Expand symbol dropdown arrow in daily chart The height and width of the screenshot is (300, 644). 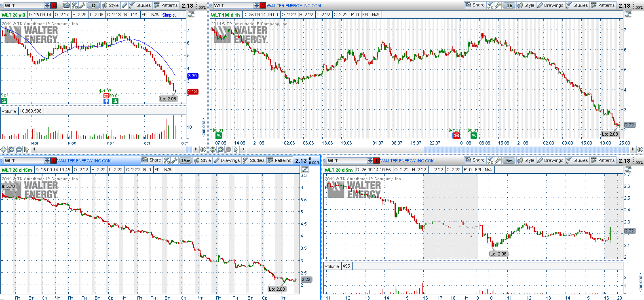pos(47,6)
